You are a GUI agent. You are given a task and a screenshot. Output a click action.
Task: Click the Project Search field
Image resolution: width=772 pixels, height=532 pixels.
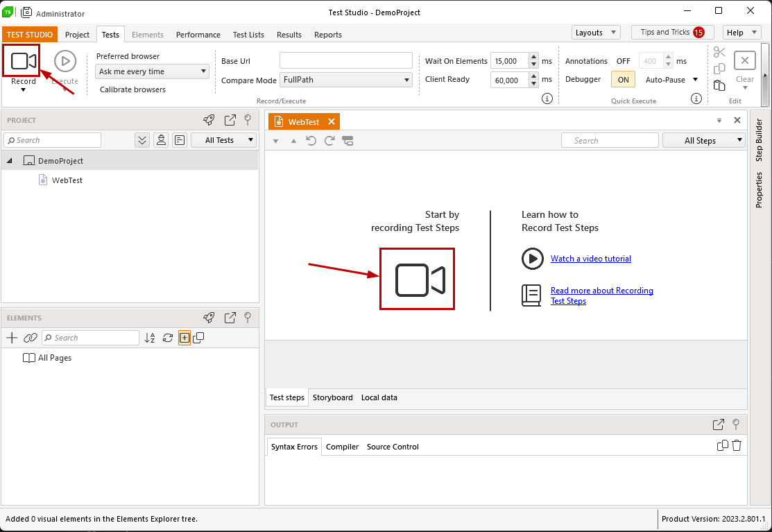(52, 140)
